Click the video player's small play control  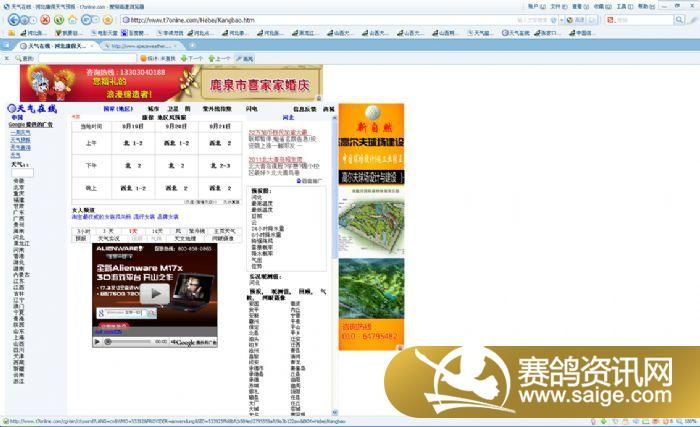click(98, 341)
